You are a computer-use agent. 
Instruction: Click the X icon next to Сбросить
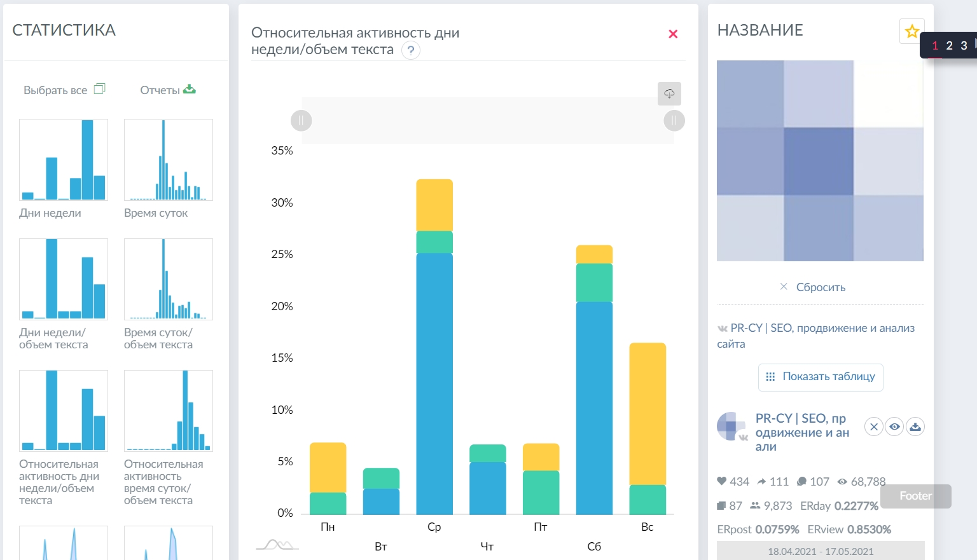coord(784,287)
